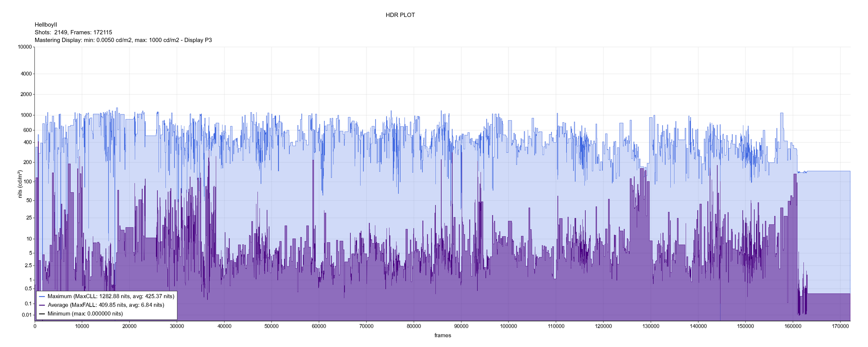Click the x-axis tick label "80000"
This screenshot has height=347, width=868.
(414, 327)
